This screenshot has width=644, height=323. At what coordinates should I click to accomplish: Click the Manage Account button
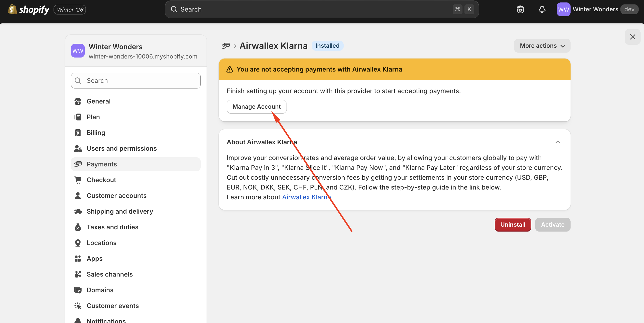(x=256, y=106)
